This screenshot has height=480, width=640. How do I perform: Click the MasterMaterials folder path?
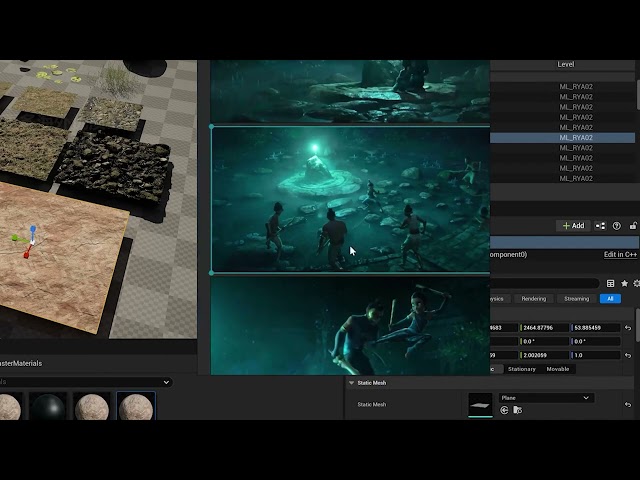[21, 363]
